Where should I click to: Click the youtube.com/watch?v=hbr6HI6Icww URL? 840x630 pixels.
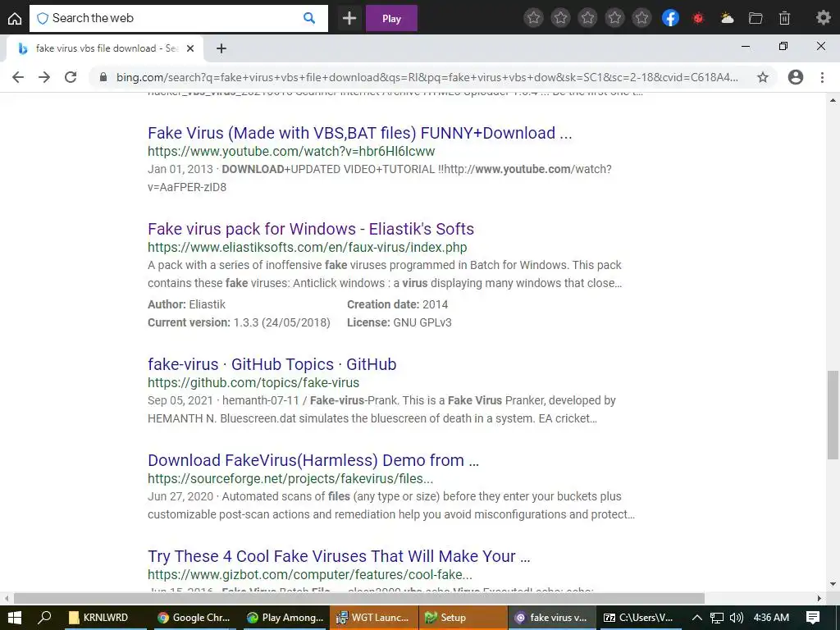[x=291, y=151]
